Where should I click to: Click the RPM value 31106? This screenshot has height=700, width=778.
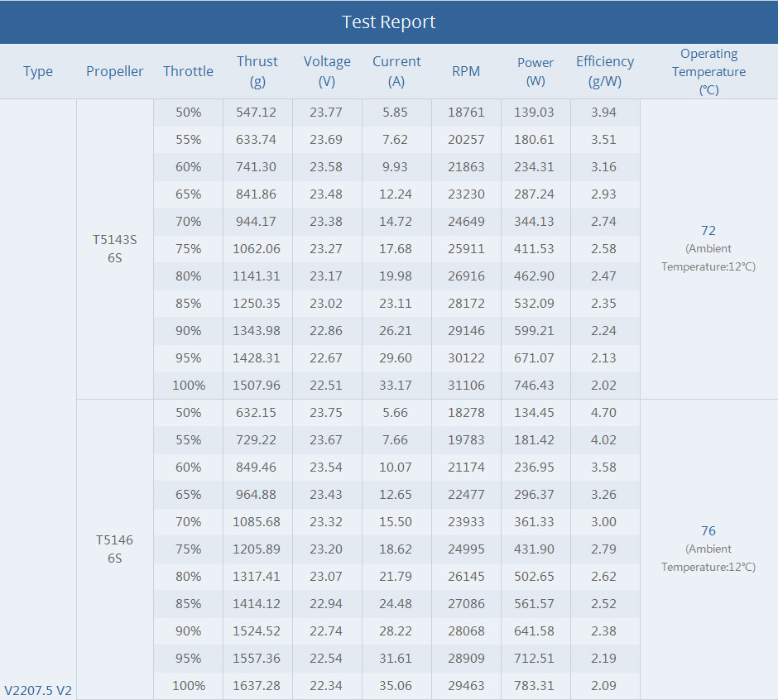point(466,385)
